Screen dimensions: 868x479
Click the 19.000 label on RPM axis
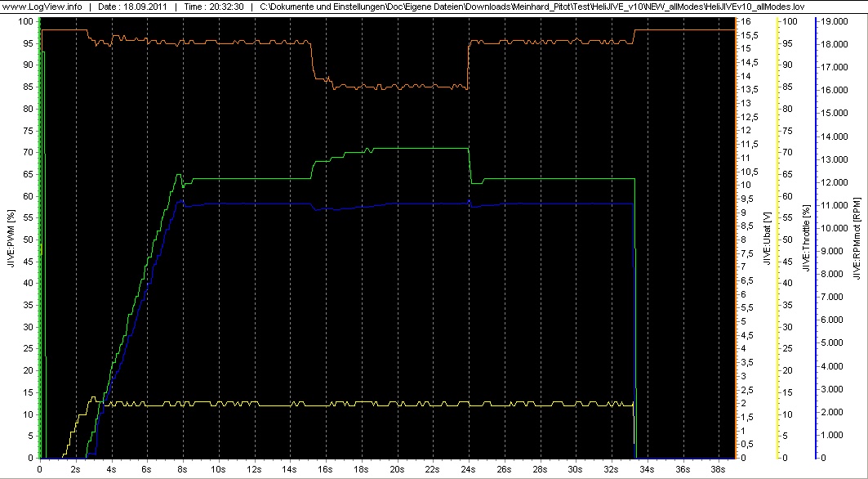pyautogui.click(x=835, y=21)
